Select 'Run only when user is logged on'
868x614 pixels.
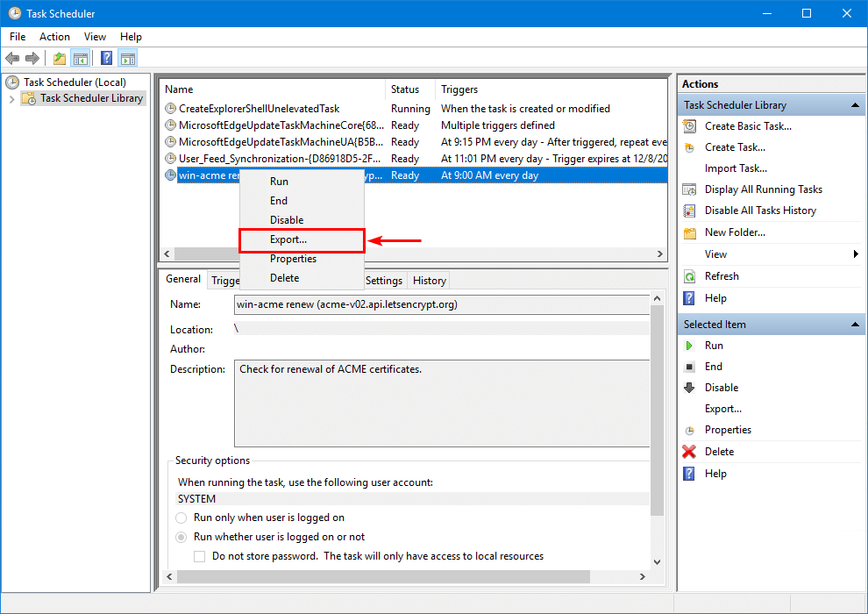tap(182, 518)
